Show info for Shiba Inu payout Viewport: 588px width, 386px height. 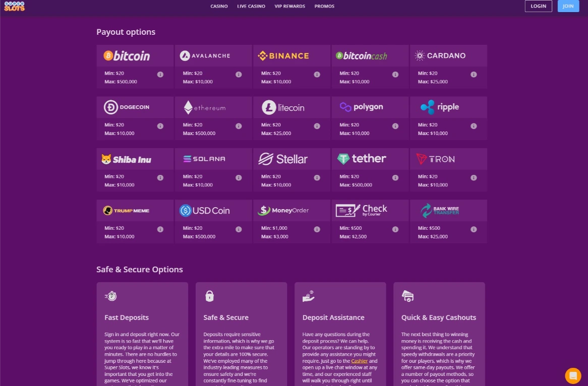click(160, 178)
